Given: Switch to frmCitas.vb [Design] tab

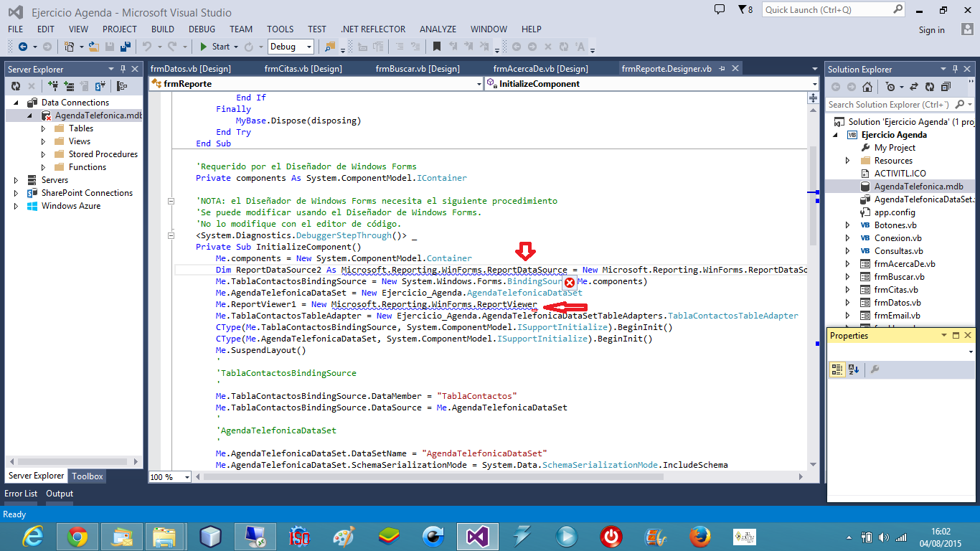Looking at the screenshot, I should [303, 69].
